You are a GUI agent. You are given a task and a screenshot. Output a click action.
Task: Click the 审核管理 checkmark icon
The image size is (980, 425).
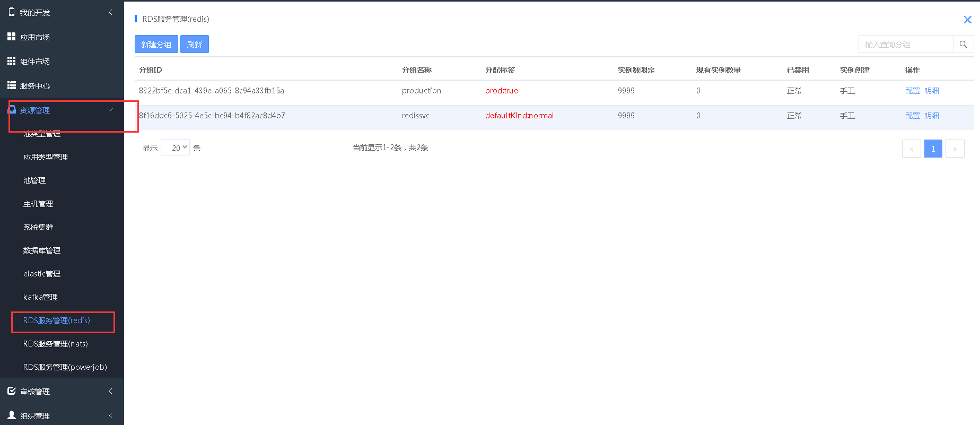(x=11, y=391)
